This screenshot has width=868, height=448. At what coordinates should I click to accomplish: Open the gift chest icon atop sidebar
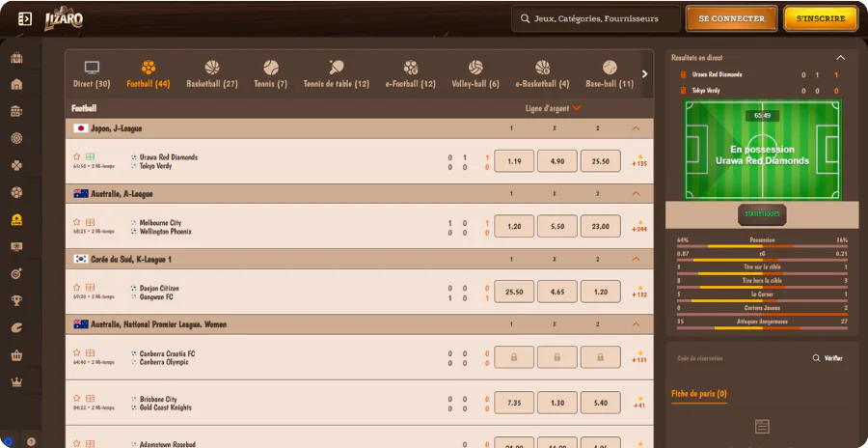coord(16,57)
